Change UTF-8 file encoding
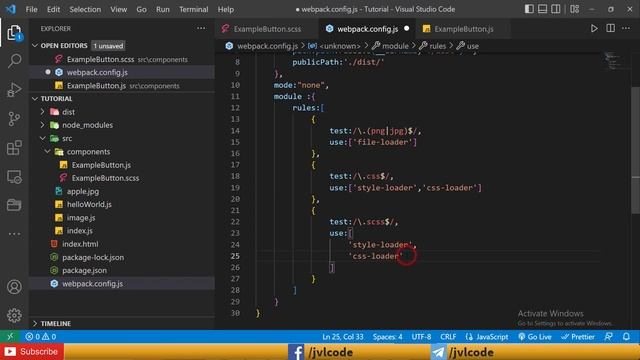Screen dimensions: 640x360 click(421, 337)
